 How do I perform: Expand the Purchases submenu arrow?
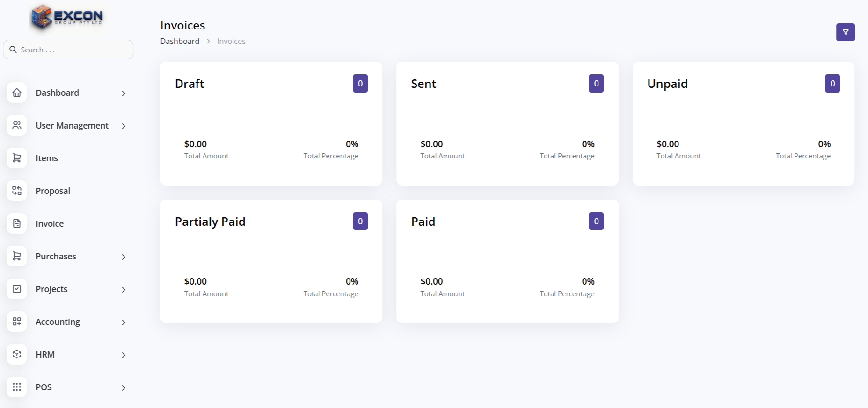pos(124,257)
